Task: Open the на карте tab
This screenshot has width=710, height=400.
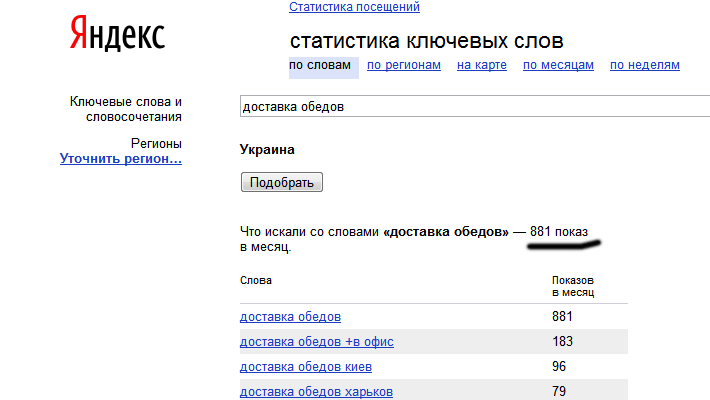Action: [481, 65]
